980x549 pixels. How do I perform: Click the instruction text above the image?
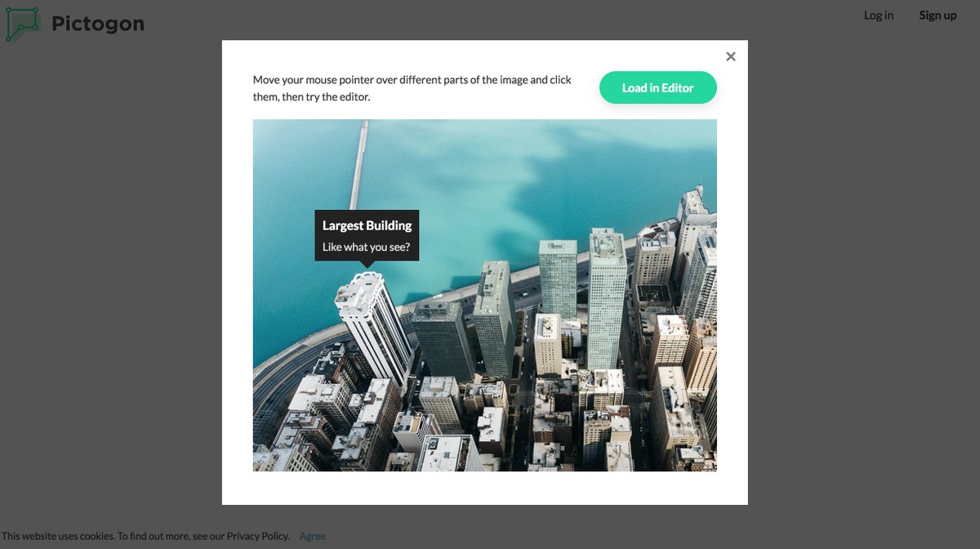pos(412,88)
